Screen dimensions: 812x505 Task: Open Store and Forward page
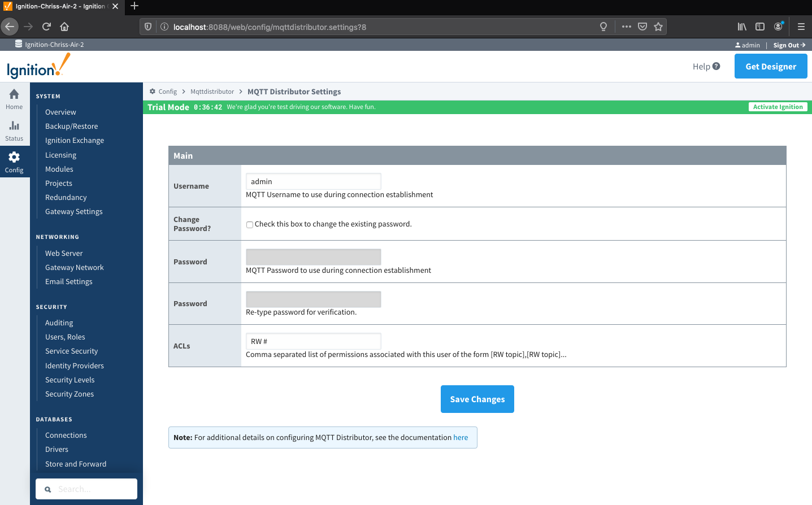pyautogui.click(x=75, y=464)
